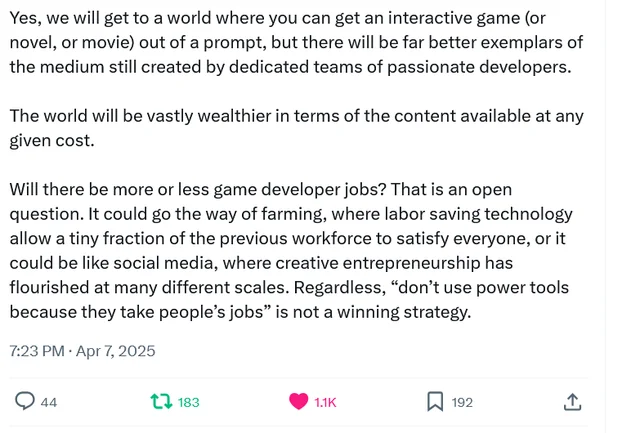Click the like count 1.1K

[x=325, y=402]
